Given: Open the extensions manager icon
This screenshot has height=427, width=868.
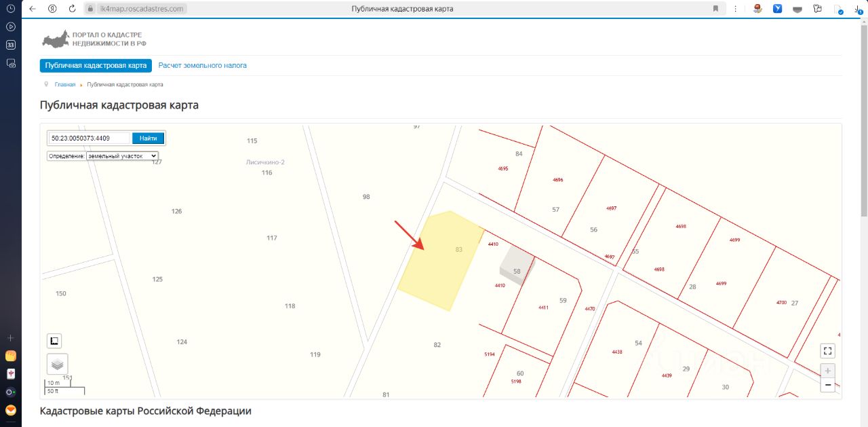Looking at the screenshot, I should [x=818, y=9].
